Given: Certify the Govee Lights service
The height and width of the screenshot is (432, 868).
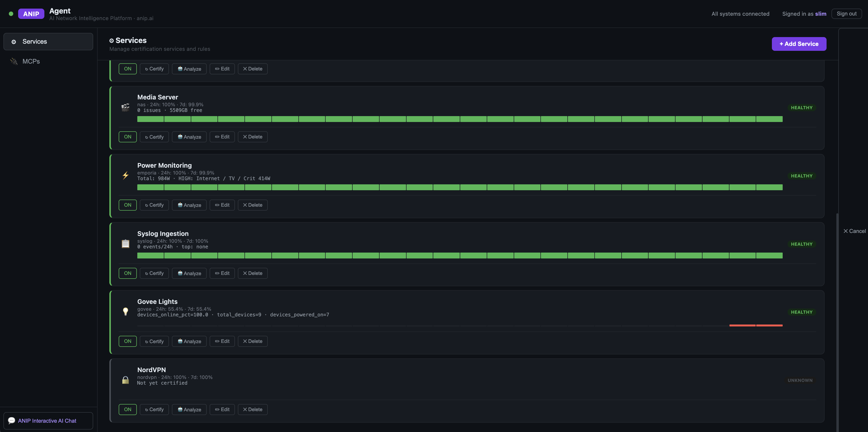Looking at the screenshot, I should [154, 341].
